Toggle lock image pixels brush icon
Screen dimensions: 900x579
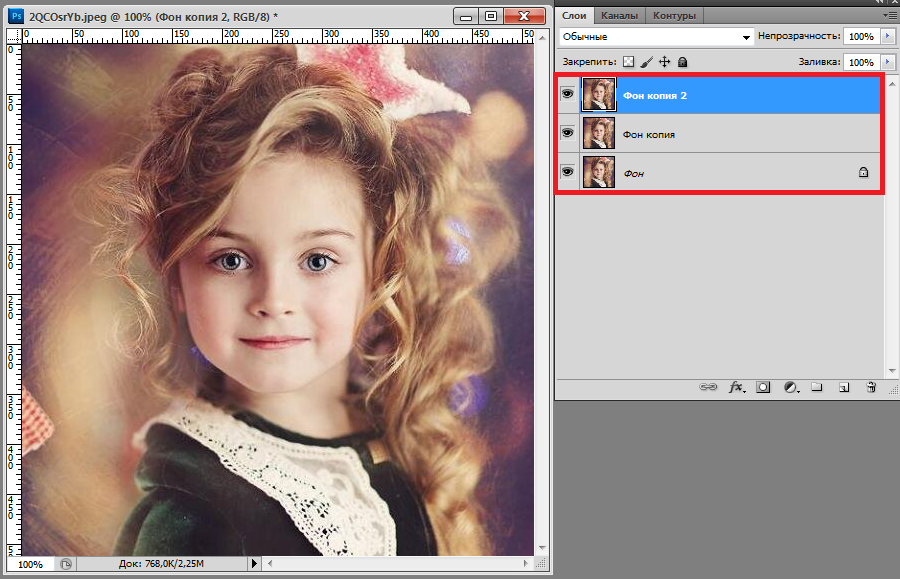click(646, 62)
